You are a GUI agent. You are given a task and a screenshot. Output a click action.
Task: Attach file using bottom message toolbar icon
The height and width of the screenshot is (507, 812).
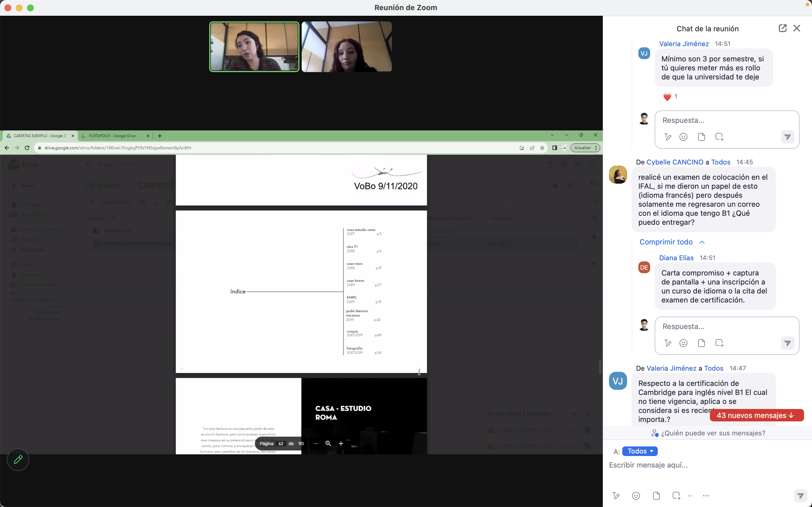[x=656, y=496]
